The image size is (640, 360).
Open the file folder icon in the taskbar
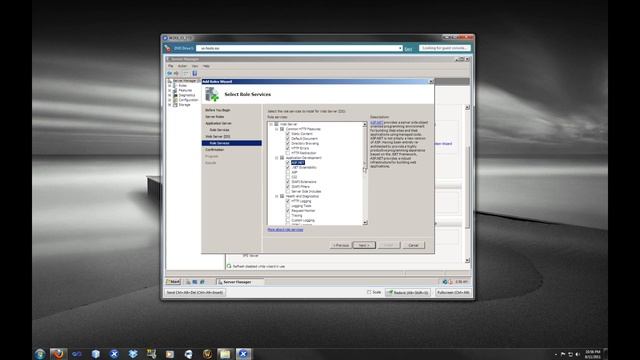(x=224, y=354)
